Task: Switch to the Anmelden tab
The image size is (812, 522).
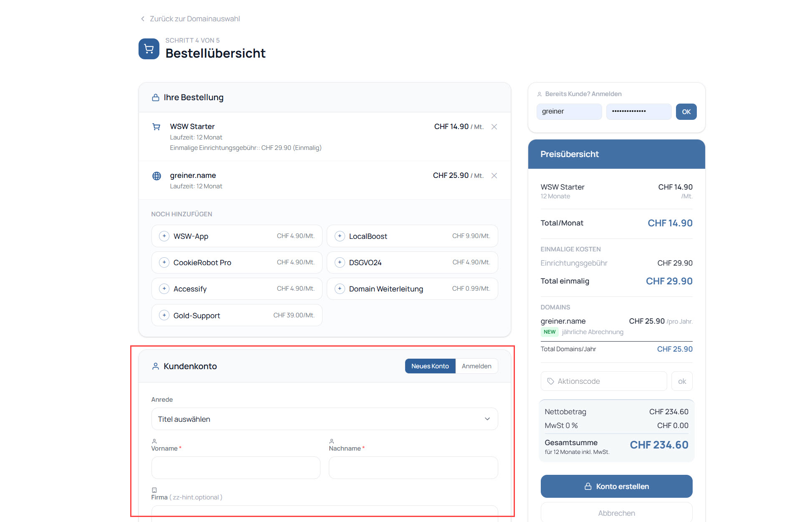Action: pyautogui.click(x=476, y=366)
